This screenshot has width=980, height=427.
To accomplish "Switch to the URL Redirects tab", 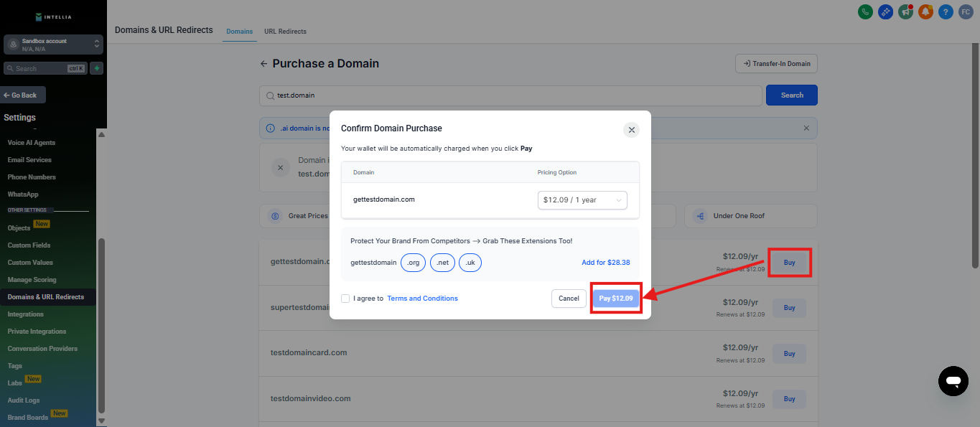I will (x=285, y=32).
